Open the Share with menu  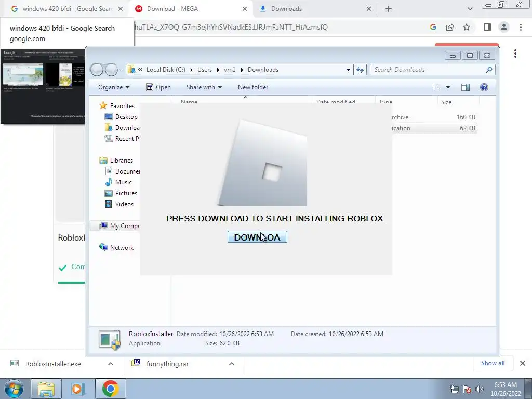coord(204,87)
